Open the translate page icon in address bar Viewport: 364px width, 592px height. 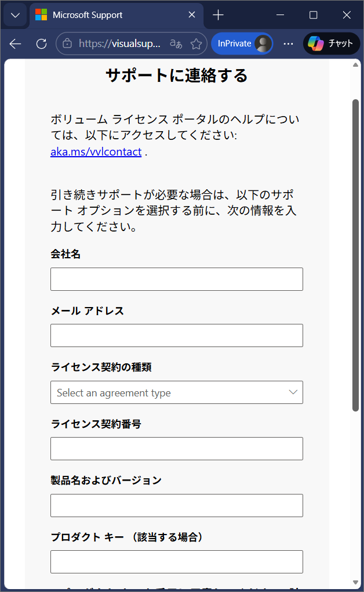[x=176, y=44]
